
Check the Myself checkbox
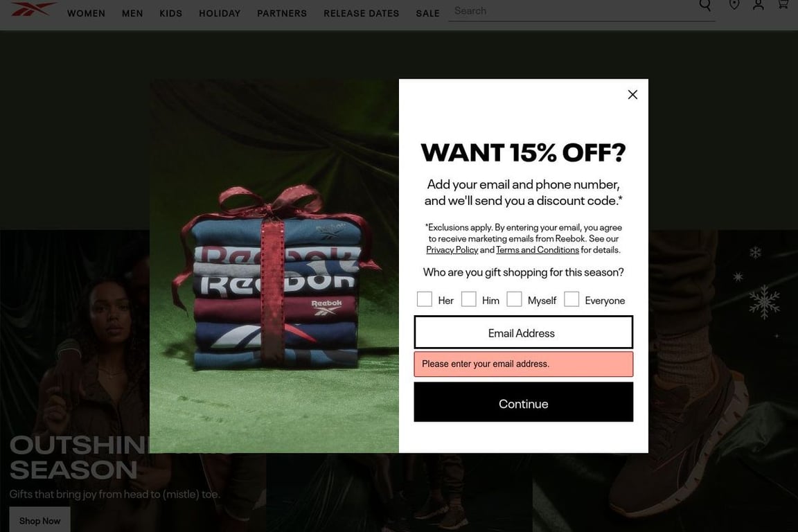514,299
